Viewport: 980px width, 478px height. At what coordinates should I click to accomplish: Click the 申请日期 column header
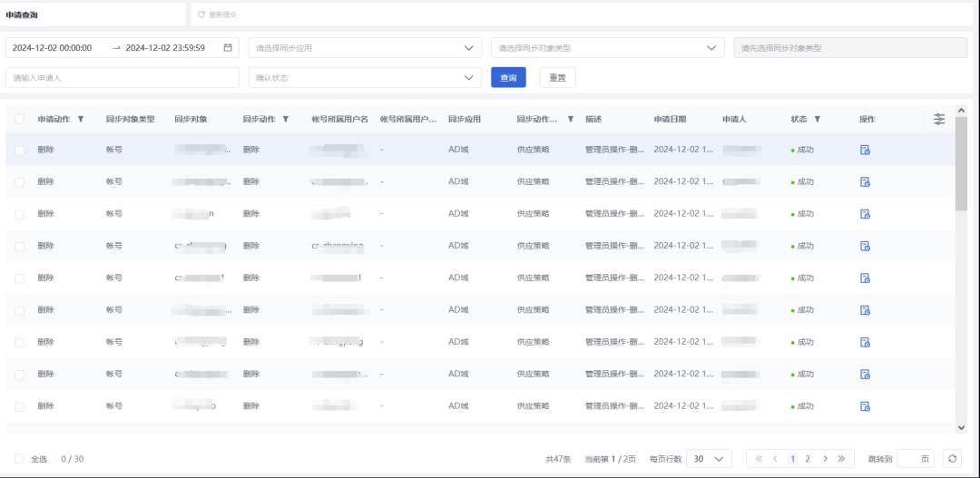click(670, 119)
